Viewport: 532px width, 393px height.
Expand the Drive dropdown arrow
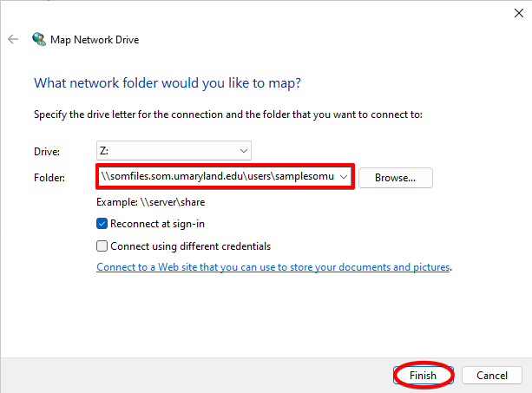243,150
